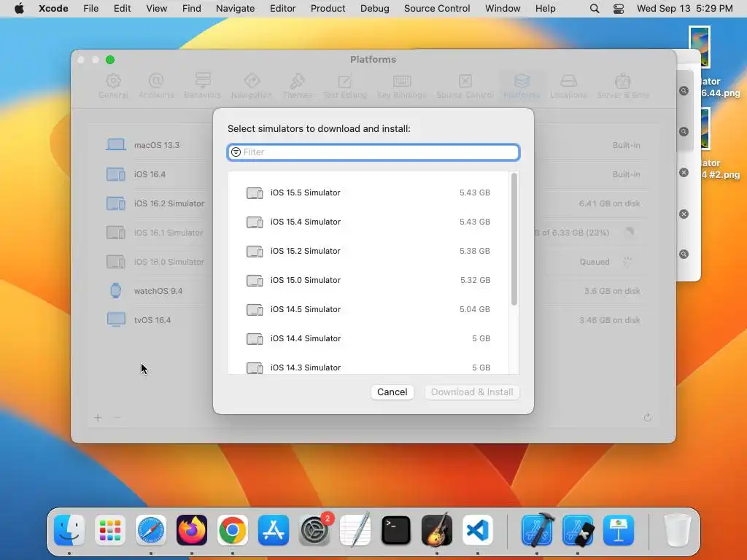Open the Editor menu
747x560 pixels.
282,9
